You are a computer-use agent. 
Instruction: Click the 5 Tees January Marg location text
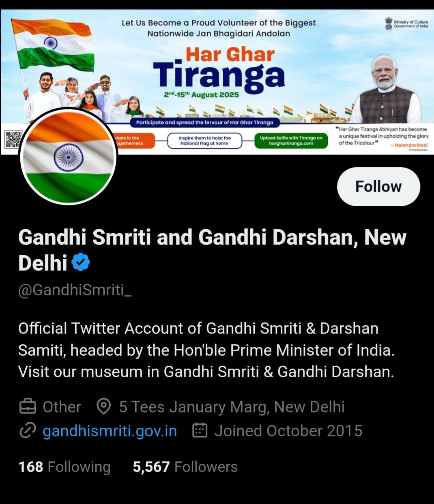click(232, 407)
